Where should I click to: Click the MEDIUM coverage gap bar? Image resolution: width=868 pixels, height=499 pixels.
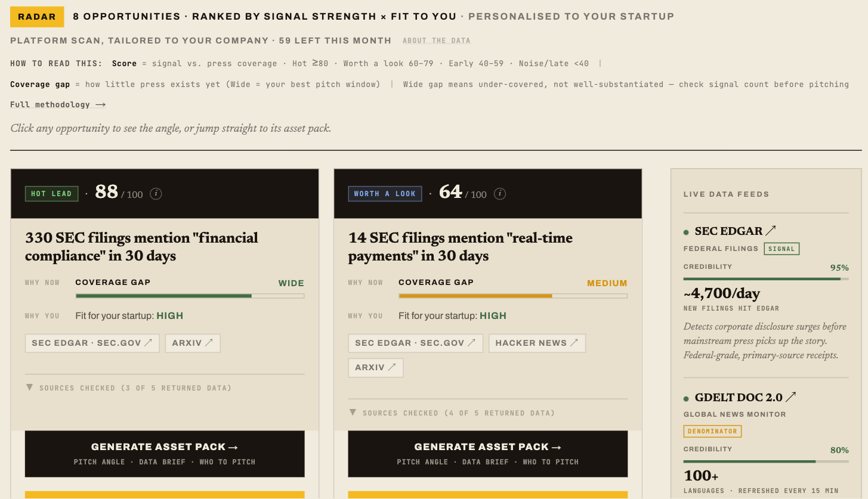(513, 296)
